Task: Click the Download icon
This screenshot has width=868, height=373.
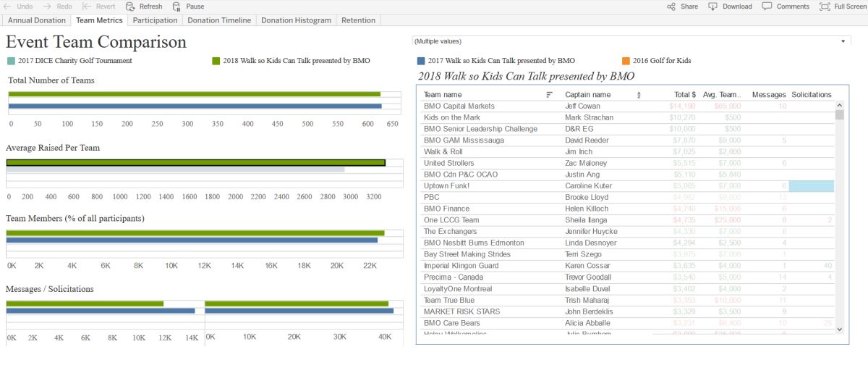Action: pos(713,7)
